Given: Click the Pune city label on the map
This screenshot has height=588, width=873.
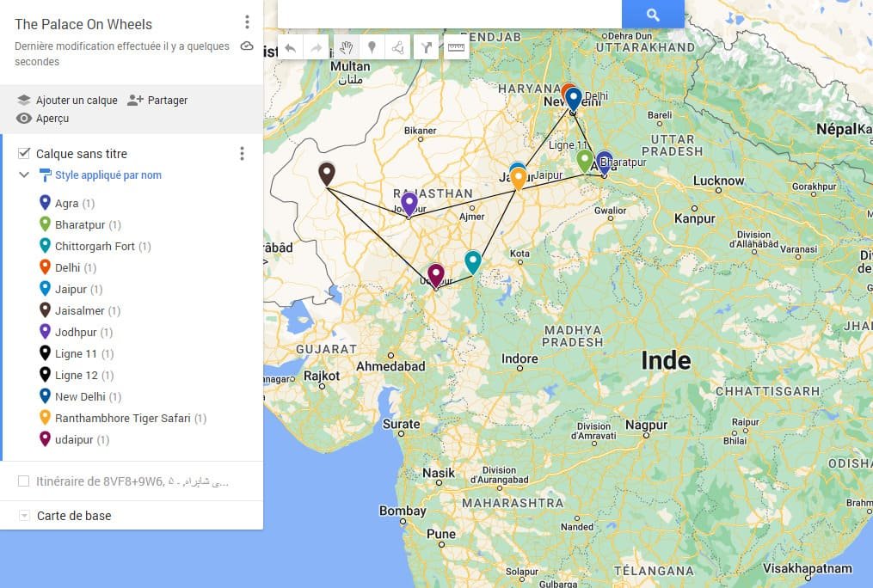Looking at the screenshot, I should point(441,534).
